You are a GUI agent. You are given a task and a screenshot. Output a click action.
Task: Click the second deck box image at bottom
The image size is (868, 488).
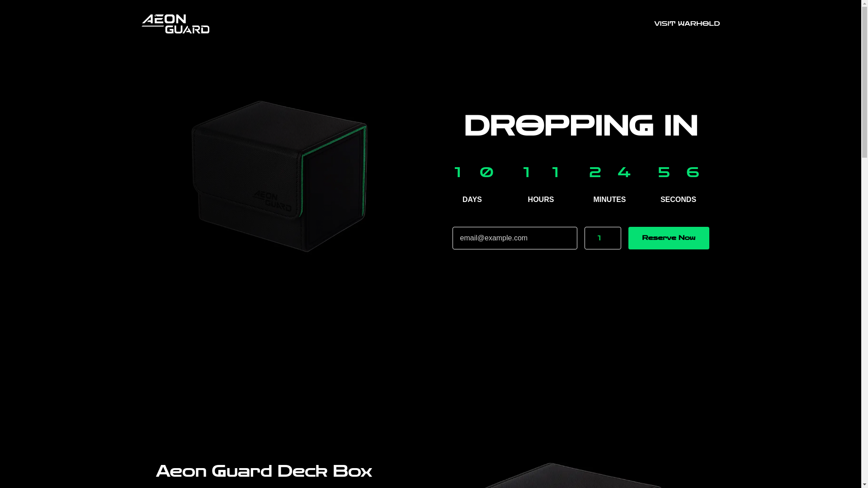click(x=573, y=475)
